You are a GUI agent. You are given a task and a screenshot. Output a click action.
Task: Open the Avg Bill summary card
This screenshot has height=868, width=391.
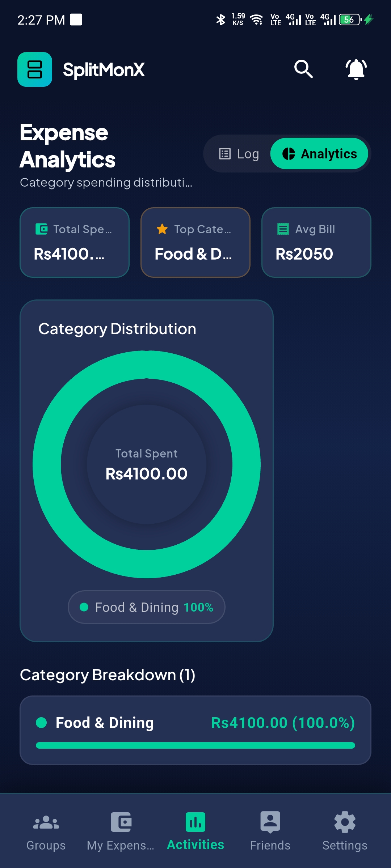pyautogui.click(x=316, y=242)
